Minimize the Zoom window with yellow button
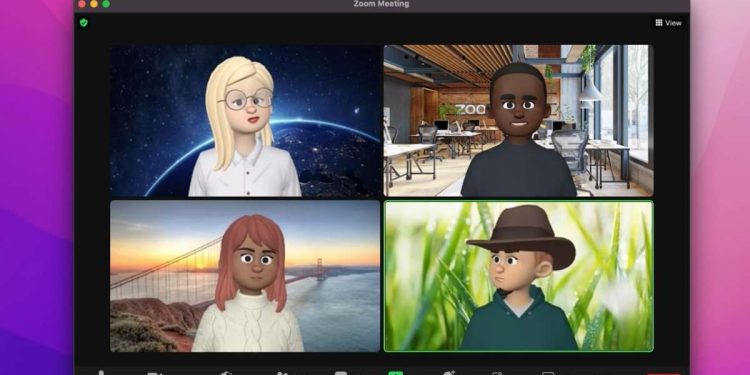 pyautogui.click(x=94, y=4)
